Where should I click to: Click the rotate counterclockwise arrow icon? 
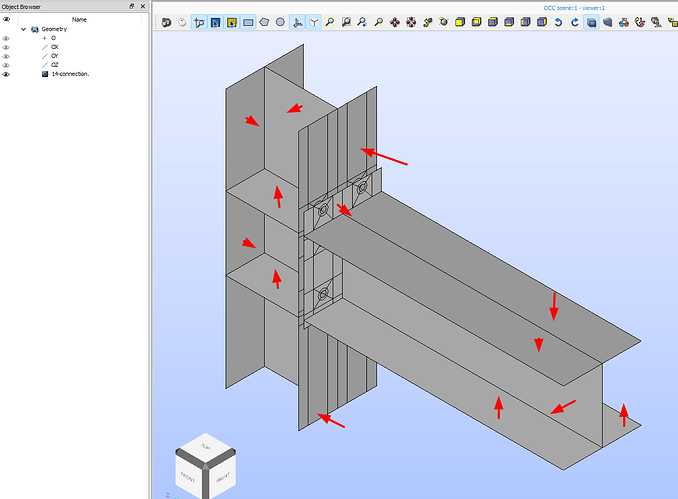click(x=559, y=21)
